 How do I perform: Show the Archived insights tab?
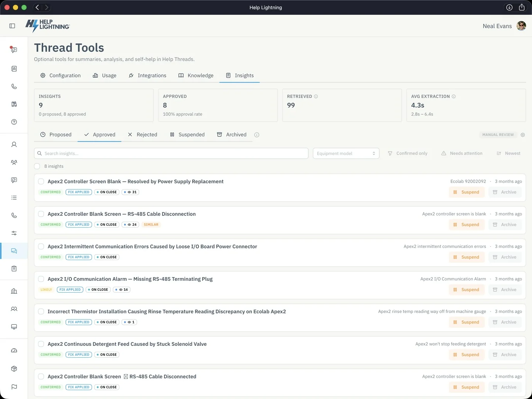click(232, 134)
